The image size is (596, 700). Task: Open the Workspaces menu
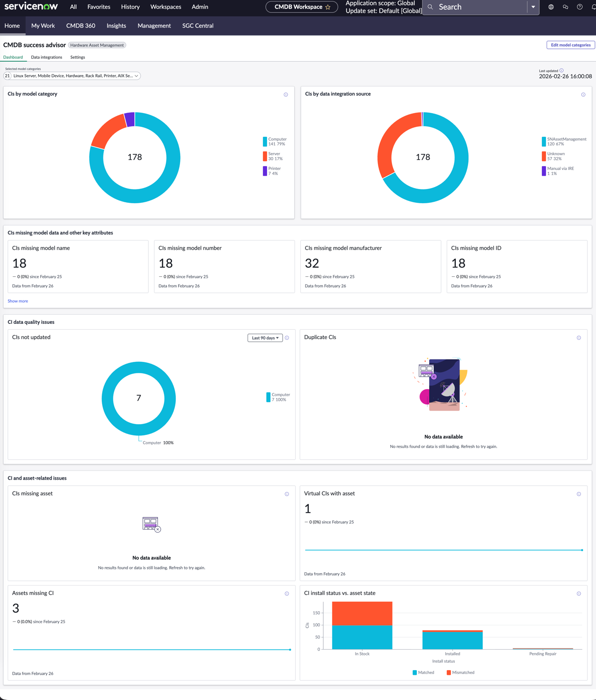pos(165,7)
